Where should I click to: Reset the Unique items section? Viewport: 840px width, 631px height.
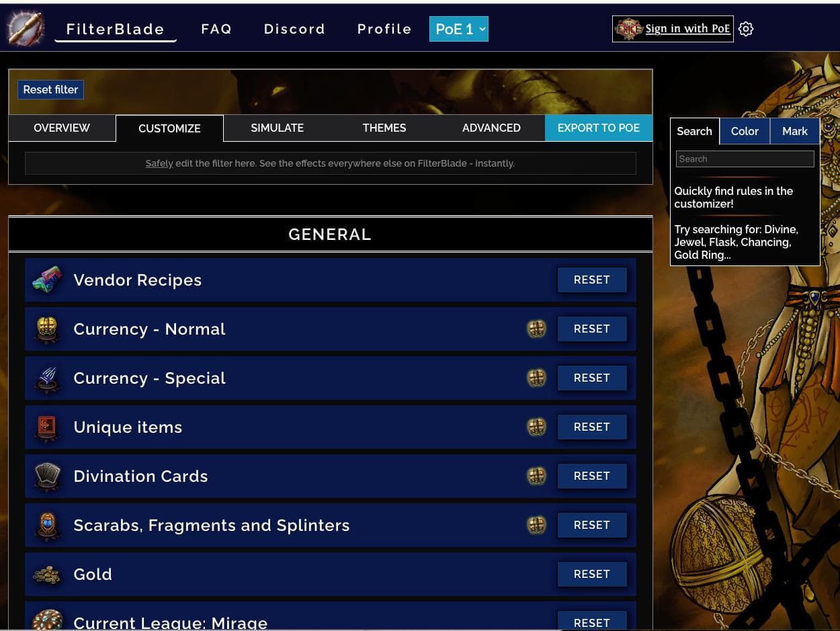pos(592,427)
